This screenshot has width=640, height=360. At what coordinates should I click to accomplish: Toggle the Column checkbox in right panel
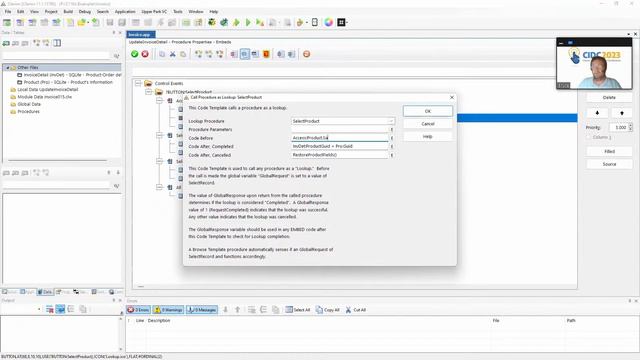point(589,137)
